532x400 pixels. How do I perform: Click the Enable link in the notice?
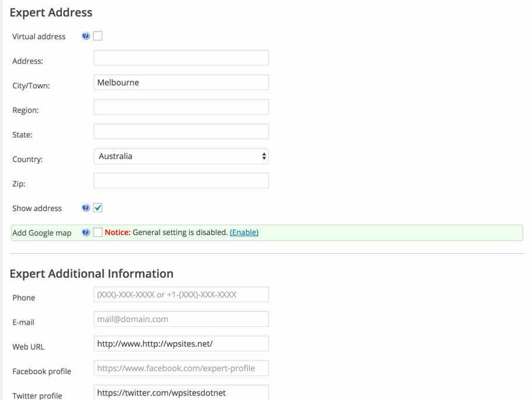click(x=244, y=232)
